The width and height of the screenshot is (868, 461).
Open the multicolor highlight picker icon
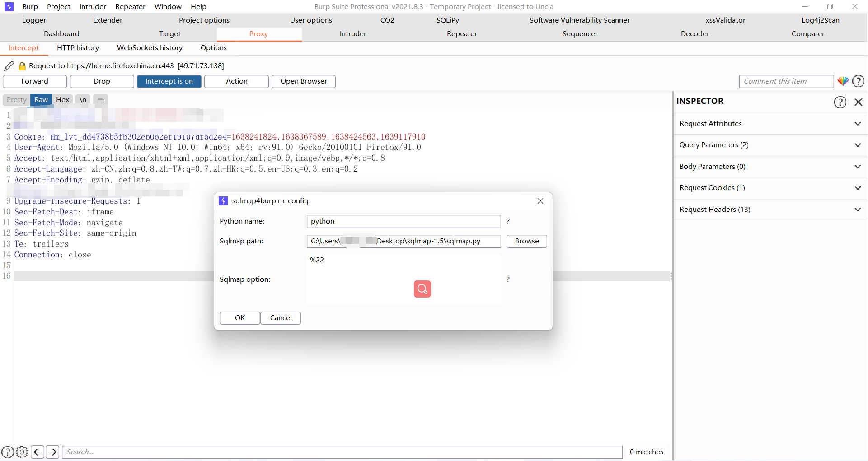(843, 81)
